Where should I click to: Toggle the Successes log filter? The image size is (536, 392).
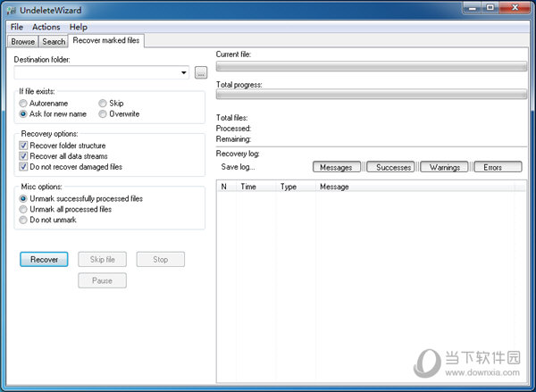tap(390, 167)
